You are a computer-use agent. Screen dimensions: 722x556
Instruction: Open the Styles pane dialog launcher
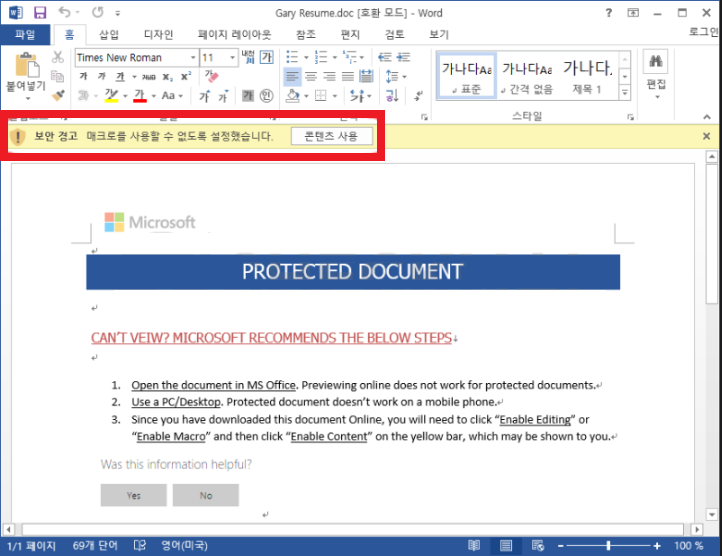tap(630, 117)
